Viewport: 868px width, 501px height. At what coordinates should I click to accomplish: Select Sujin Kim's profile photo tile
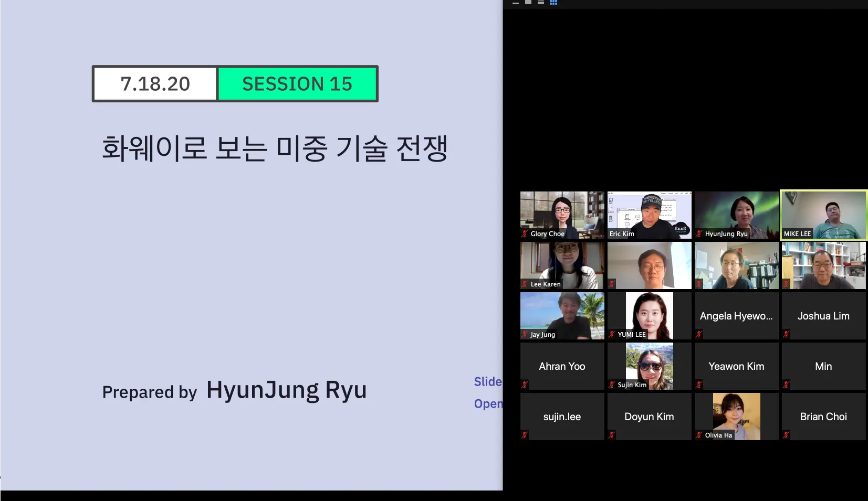[x=650, y=366]
